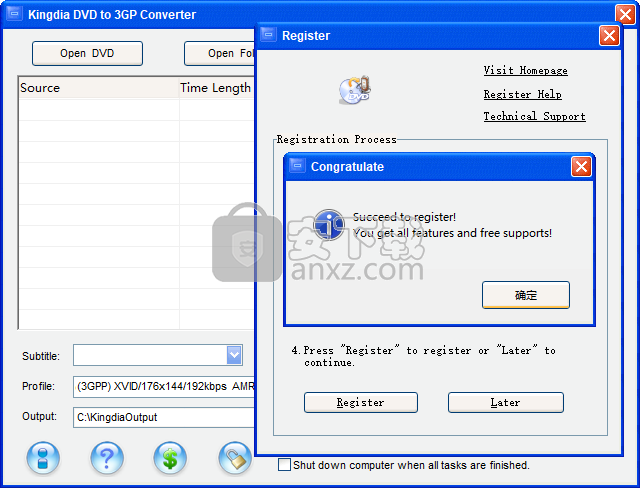
Task: Click Congratulate dialog title bar icon
Action: 298,166
